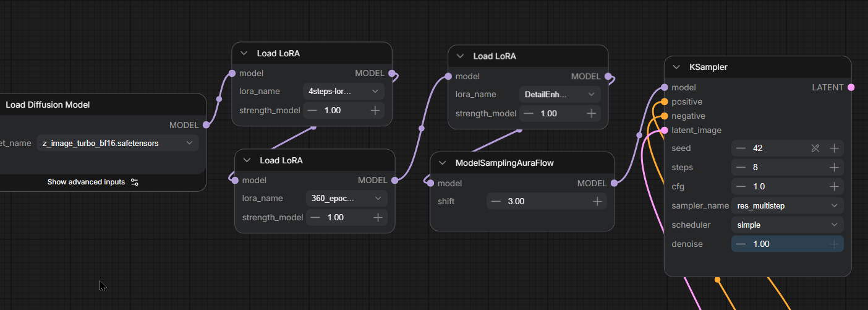Open the z_image_turbo_bf16.safetensors model dropdown
The height and width of the screenshot is (310, 868).
coord(117,143)
